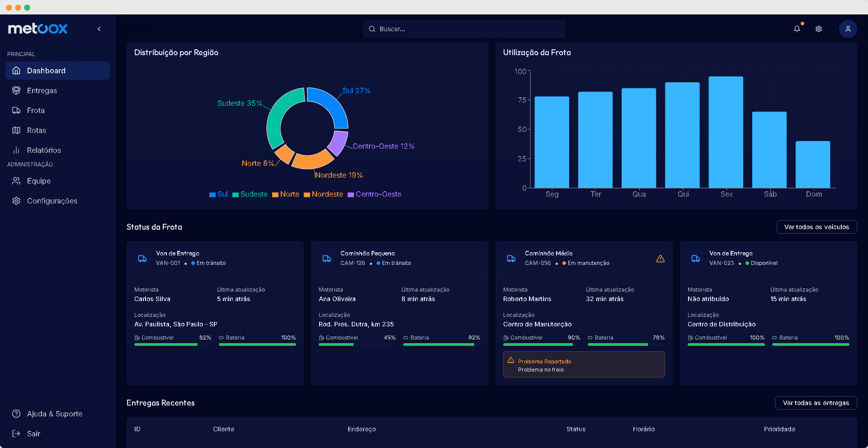This screenshot has height=448, width=868.
Task: Click the Sex bar in fleet chart
Action: (x=726, y=132)
